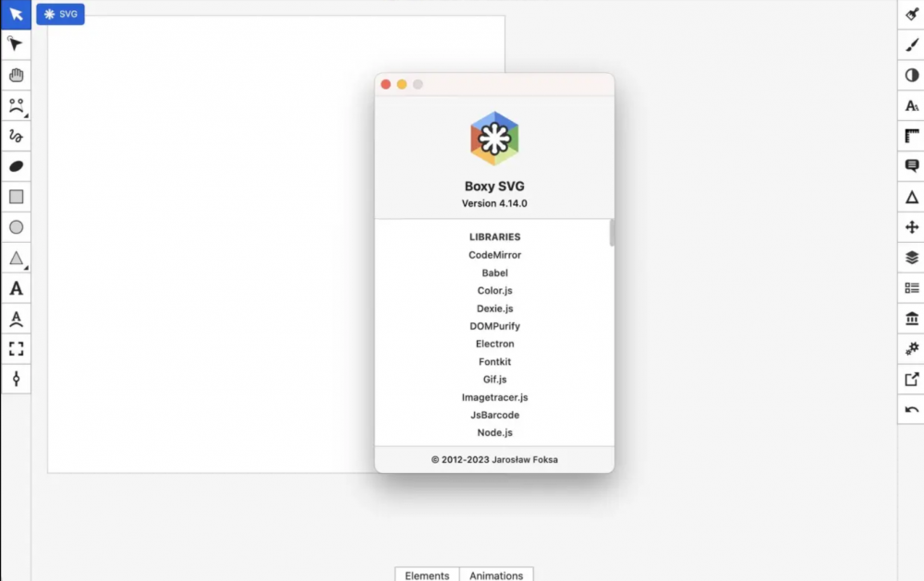Click the JsBarcode library entry

point(494,415)
